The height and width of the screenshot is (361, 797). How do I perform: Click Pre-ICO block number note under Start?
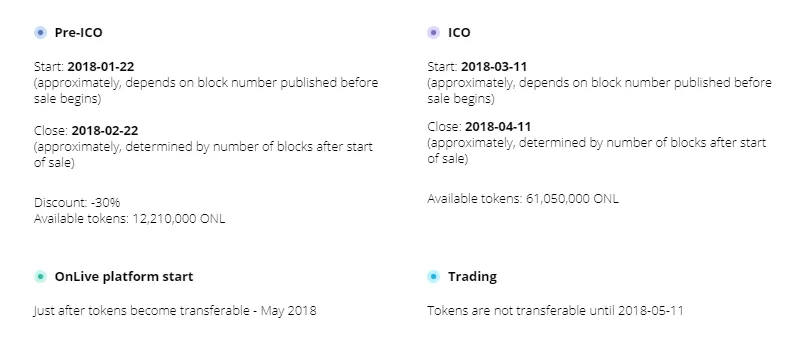[206, 91]
